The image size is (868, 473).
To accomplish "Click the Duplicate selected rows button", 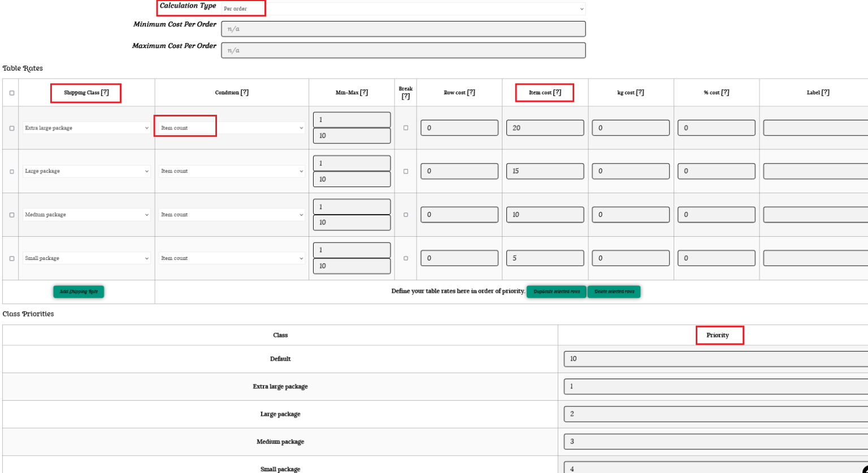I will coord(556,292).
